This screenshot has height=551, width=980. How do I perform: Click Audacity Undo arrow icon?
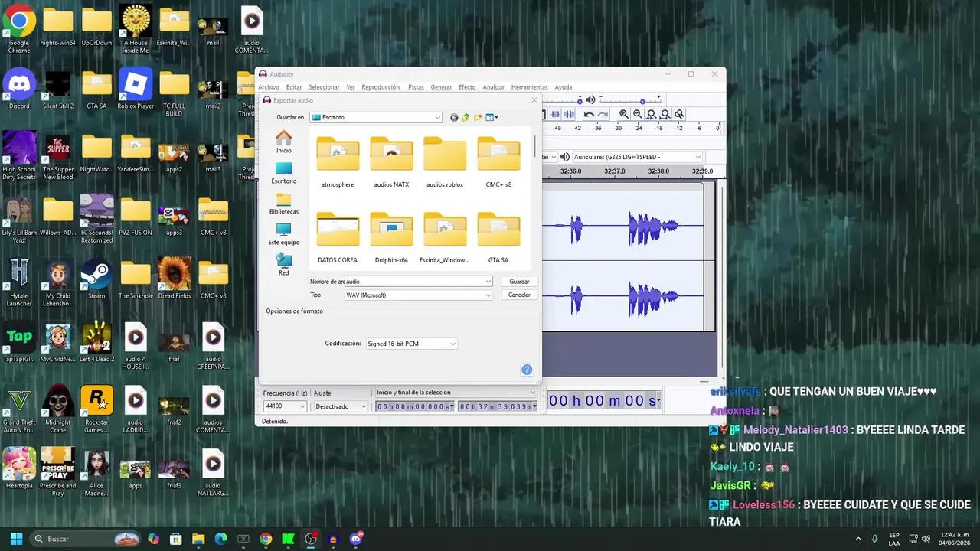pyautogui.click(x=589, y=114)
